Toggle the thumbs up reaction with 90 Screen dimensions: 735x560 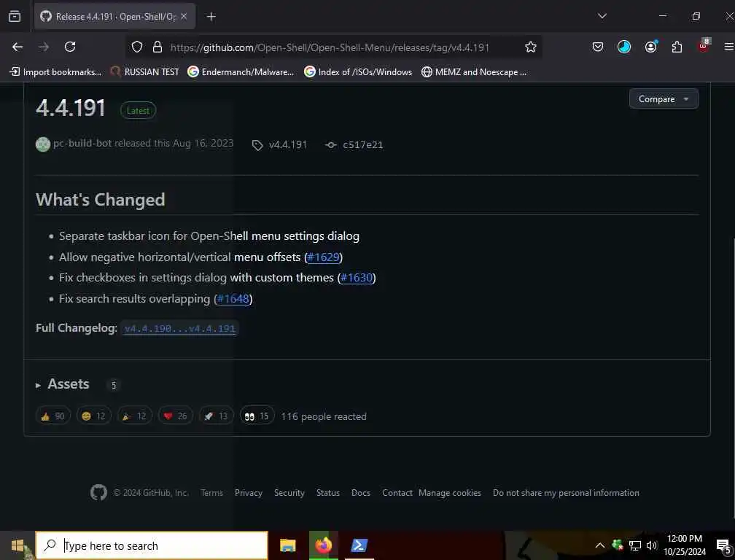tap(53, 416)
